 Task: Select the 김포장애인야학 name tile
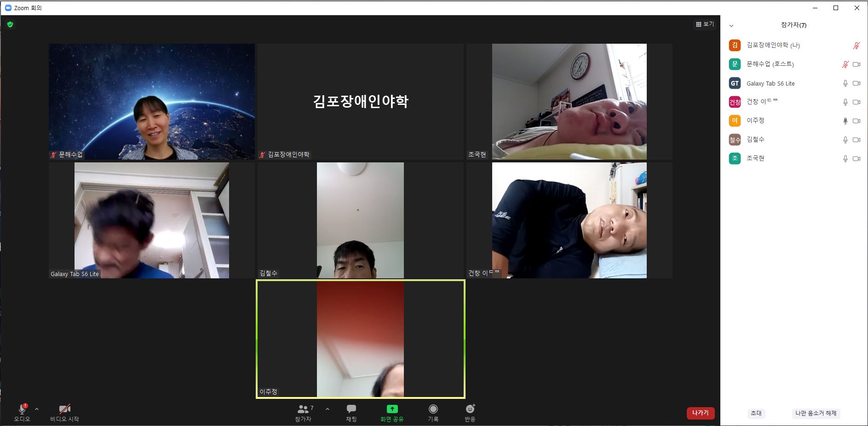[361, 102]
